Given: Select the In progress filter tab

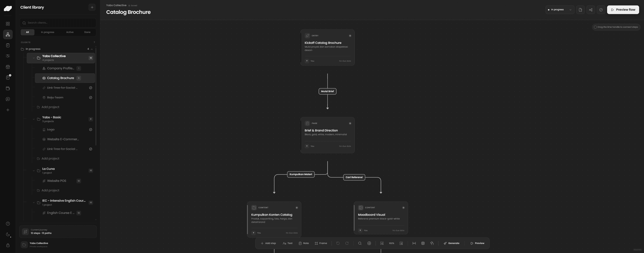Looking at the screenshot, I should (48, 32).
